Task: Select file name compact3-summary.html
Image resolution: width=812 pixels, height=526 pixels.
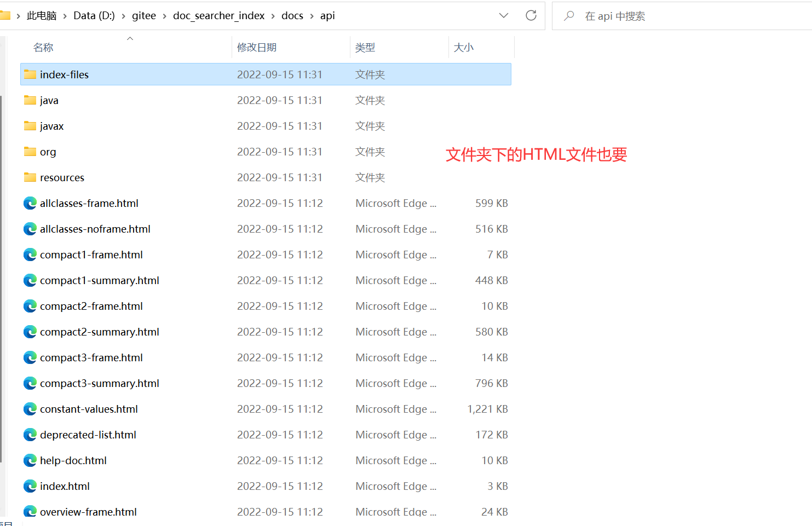Action: [x=100, y=383]
